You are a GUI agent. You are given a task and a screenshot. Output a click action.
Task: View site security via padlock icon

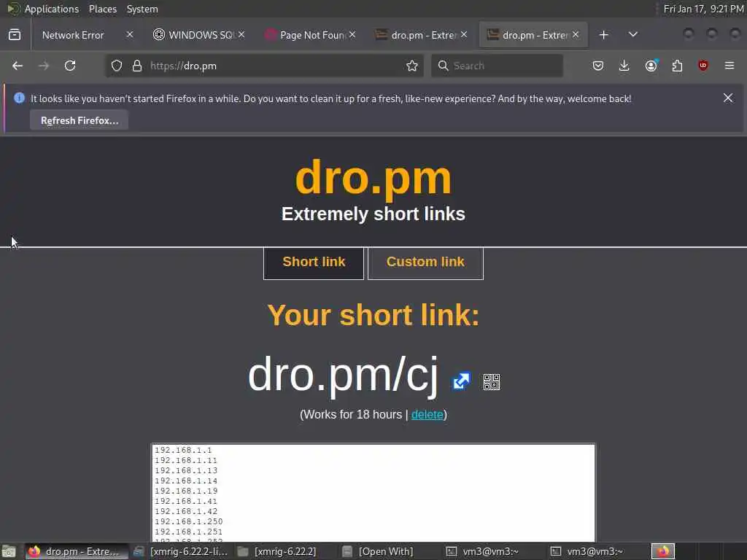point(137,66)
